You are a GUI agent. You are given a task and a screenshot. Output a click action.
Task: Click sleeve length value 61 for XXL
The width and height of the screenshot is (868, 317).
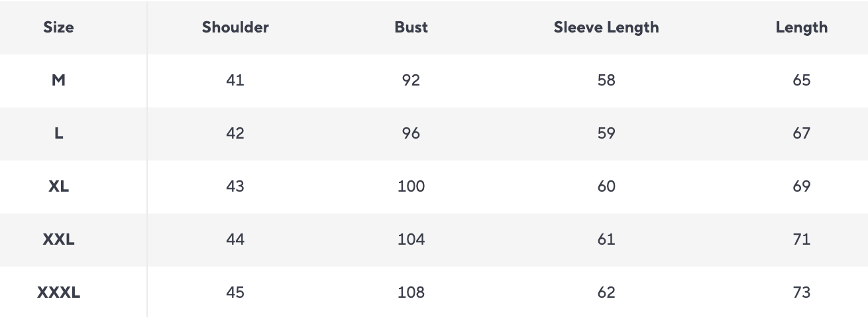tap(606, 239)
